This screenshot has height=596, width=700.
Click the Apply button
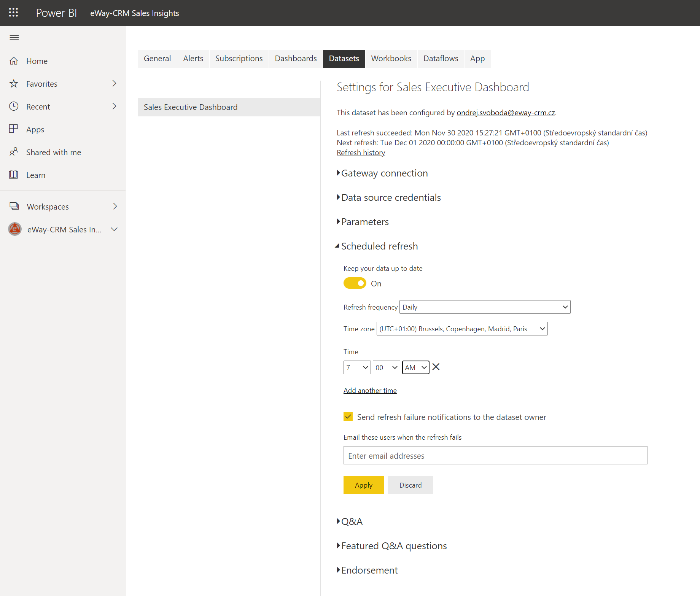click(364, 485)
